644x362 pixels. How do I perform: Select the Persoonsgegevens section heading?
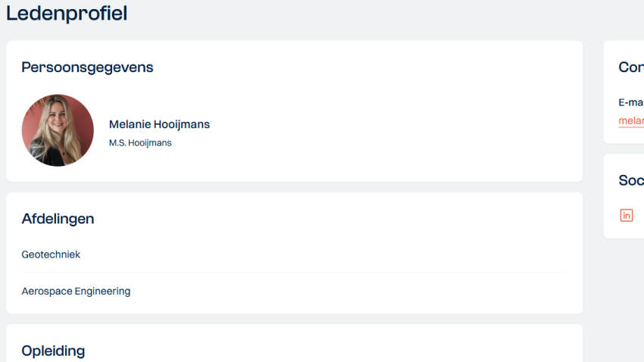(x=87, y=67)
